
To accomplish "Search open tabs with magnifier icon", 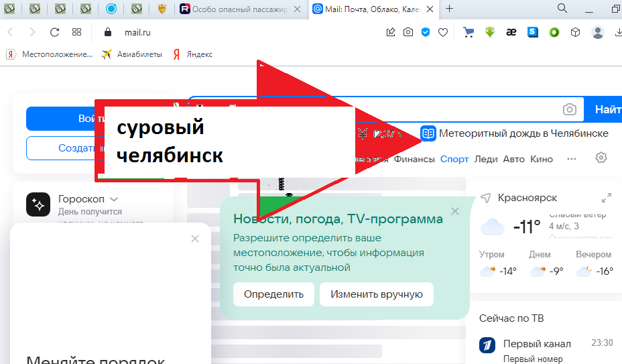I will coord(562,8).
